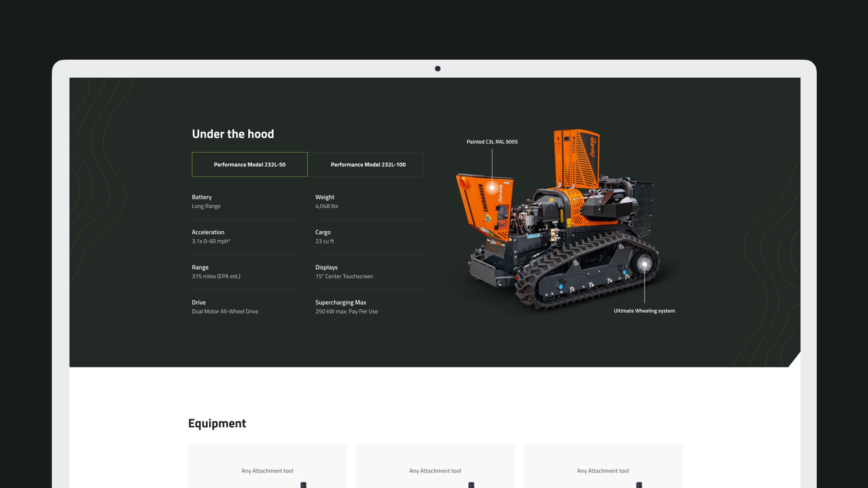Click the hotspot marker on the track wheel
Image resolution: width=868 pixels, height=488 pixels.
644,264
